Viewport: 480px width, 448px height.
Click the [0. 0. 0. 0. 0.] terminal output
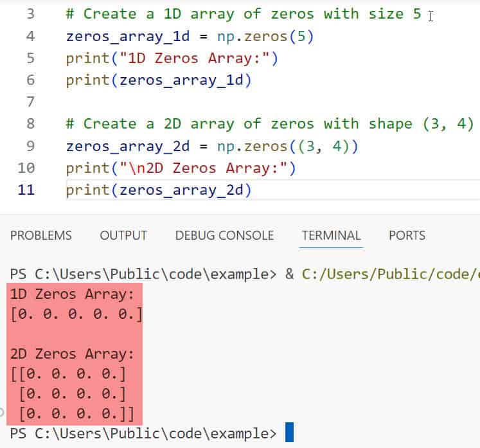(76, 314)
